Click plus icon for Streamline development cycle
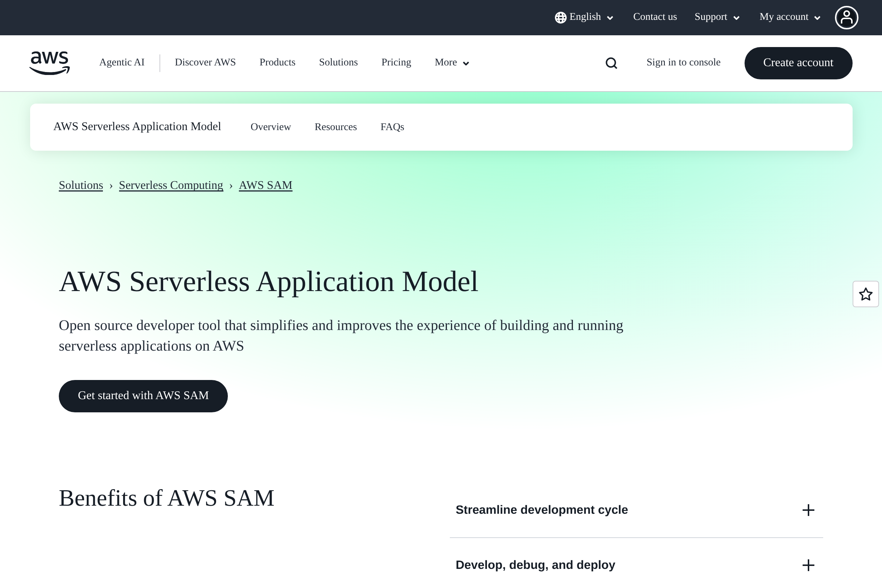 pyautogui.click(x=808, y=510)
